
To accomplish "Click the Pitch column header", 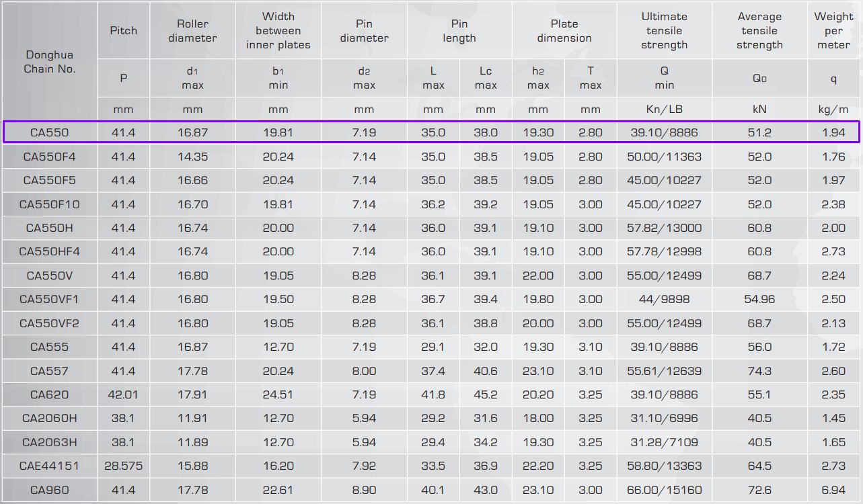I will [x=123, y=31].
